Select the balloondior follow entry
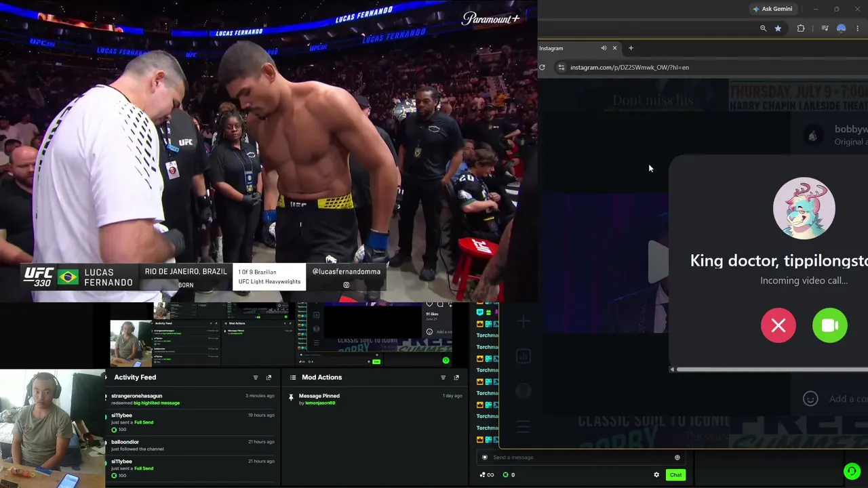This screenshot has height=488, width=868. [x=190, y=445]
